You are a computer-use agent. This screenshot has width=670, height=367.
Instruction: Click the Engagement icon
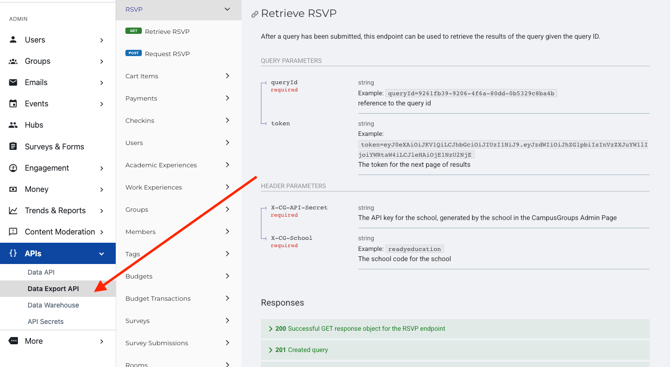(13, 168)
